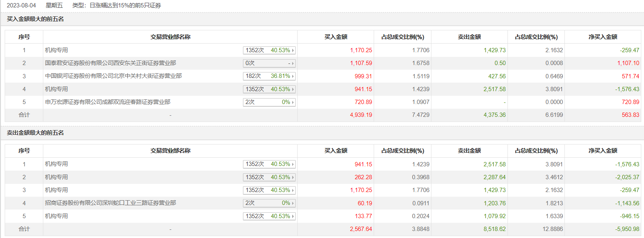Click 买入金额 column header in top table
The image size is (644, 238).
[x=336, y=37]
